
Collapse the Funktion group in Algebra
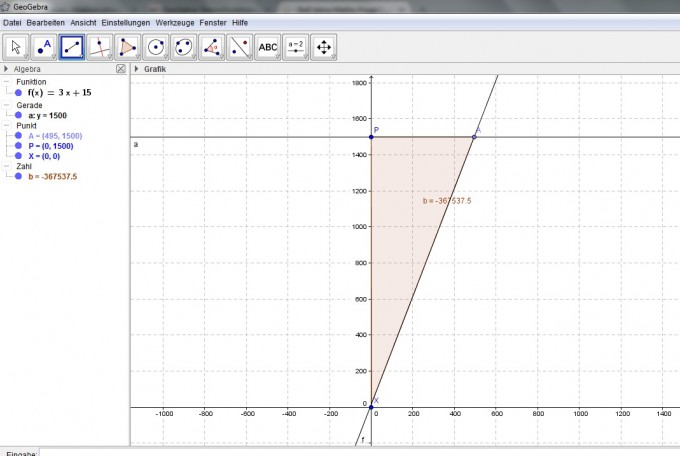tap(7, 82)
